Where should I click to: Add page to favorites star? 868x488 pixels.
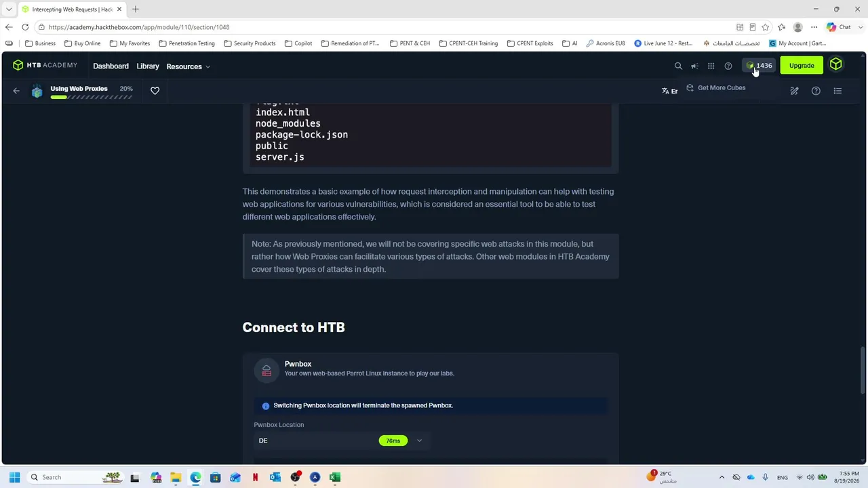click(x=766, y=27)
